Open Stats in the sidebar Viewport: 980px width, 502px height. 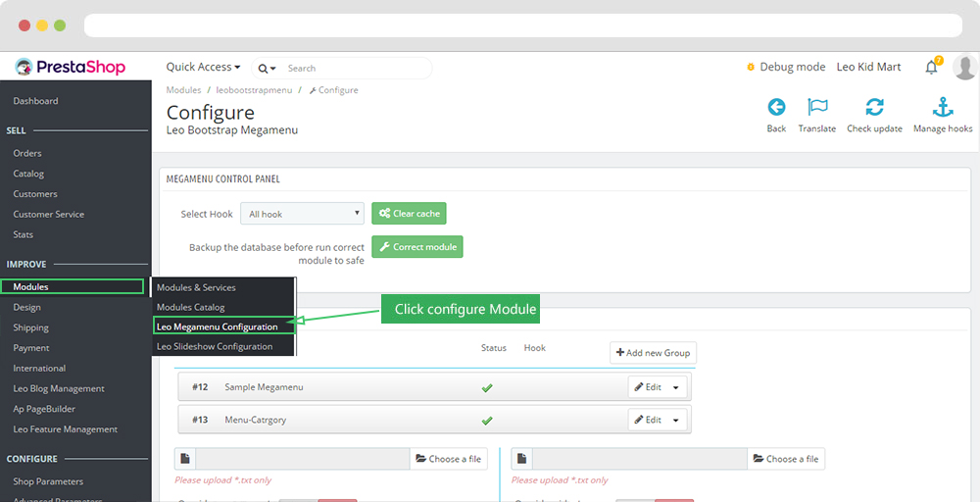click(24, 234)
